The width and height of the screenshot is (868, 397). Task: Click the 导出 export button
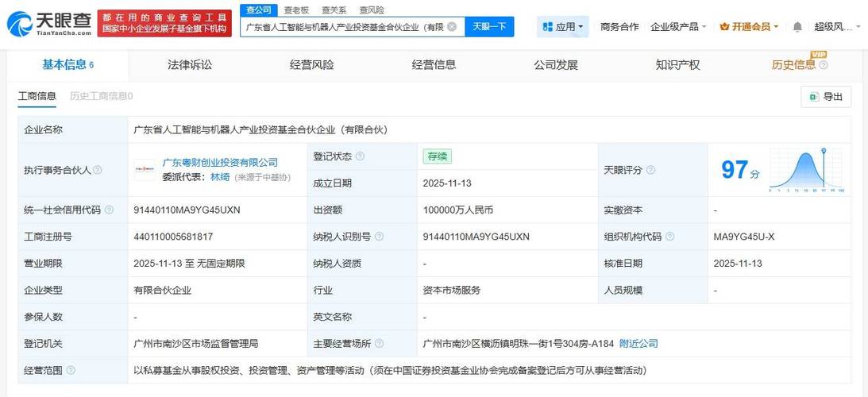[826, 96]
